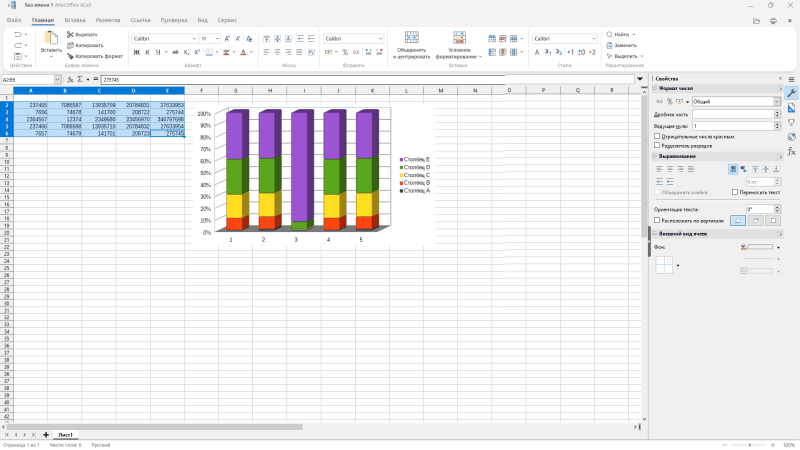This screenshot has width=800, height=450.
Task: Click the Cut (Вырезать) scissors icon
Action: [70, 34]
